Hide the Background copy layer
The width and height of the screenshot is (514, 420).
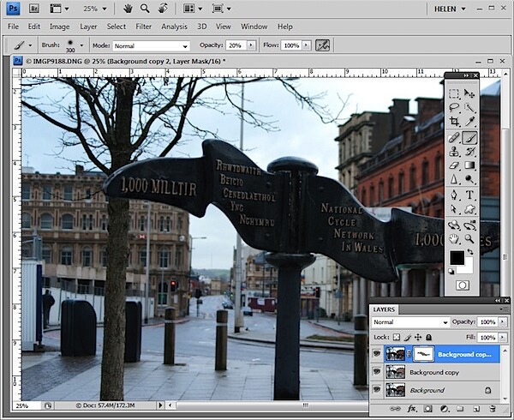point(377,372)
